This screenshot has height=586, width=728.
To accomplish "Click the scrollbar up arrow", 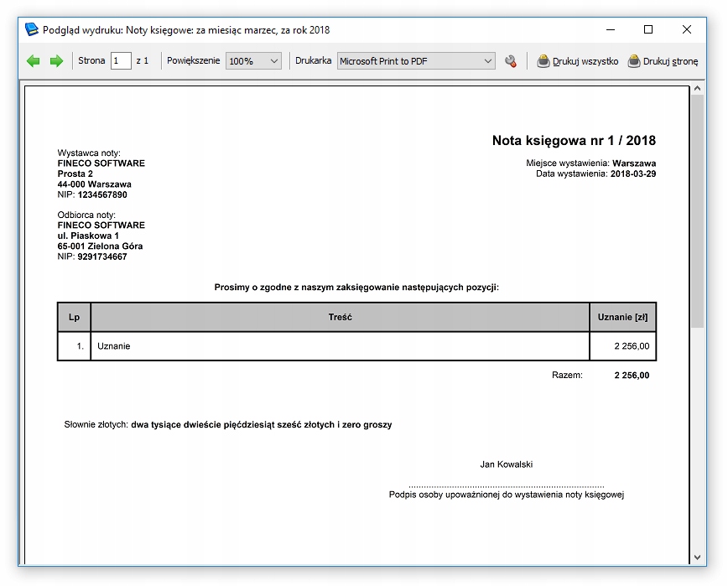I will 697,88.
